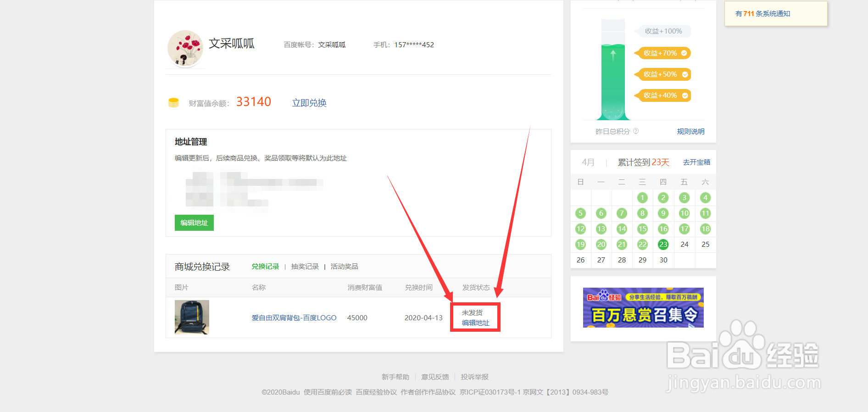The image size is (868, 412).
Task: Click the 发货状态 column header
Action: tap(476, 288)
